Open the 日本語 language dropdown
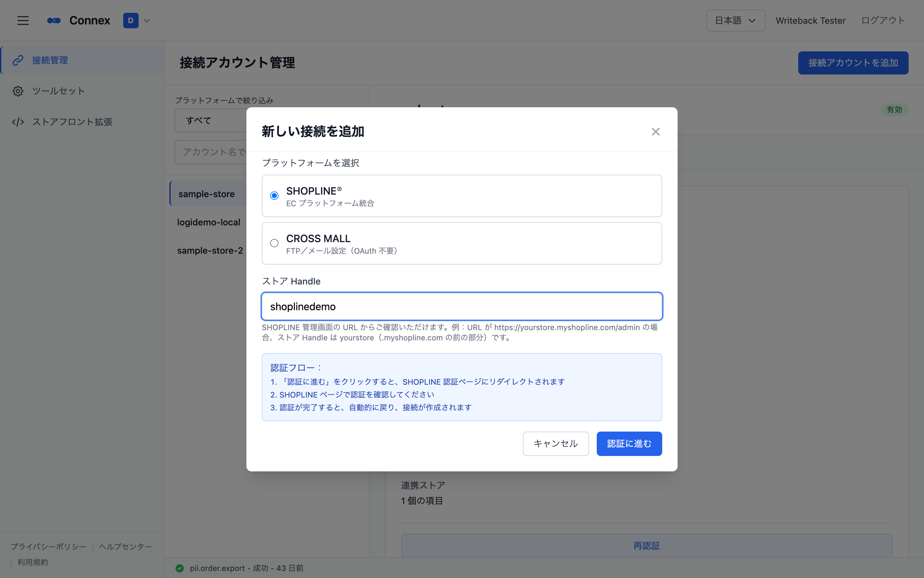Image resolution: width=924 pixels, height=578 pixels. pyautogui.click(x=735, y=21)
